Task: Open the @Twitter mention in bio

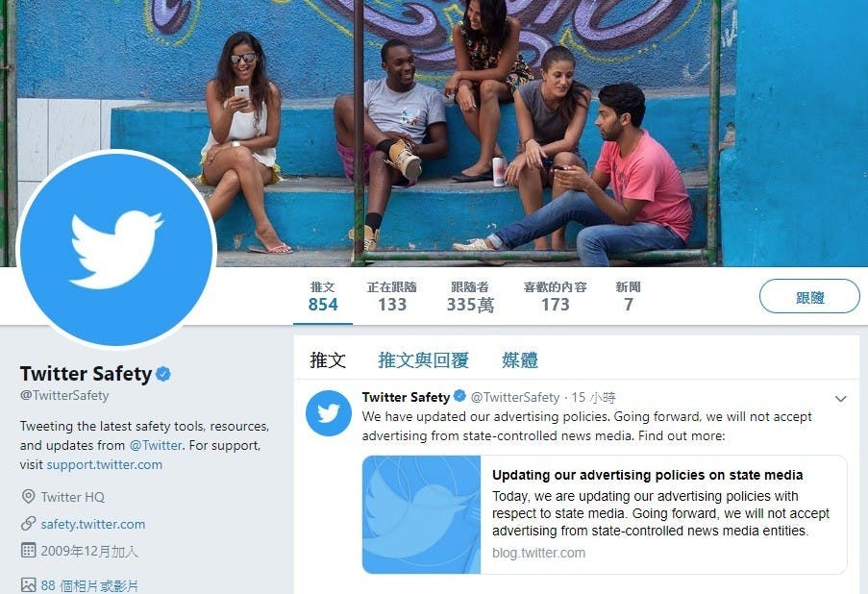Action: pos(156,445)
